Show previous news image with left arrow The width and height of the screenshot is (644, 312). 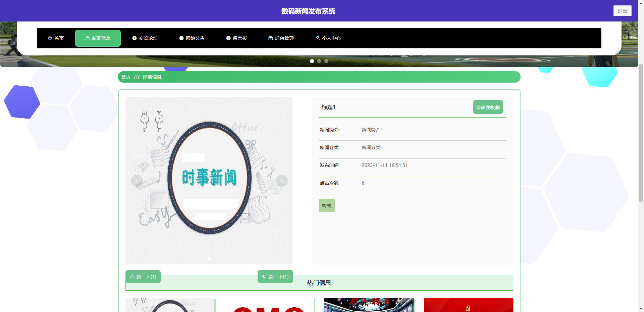pyautogui.click(x=137, y=181)
